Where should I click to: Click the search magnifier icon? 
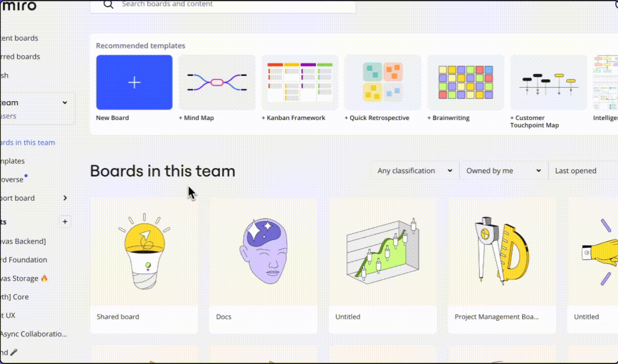pyautogui.click(x=108, y=5)
